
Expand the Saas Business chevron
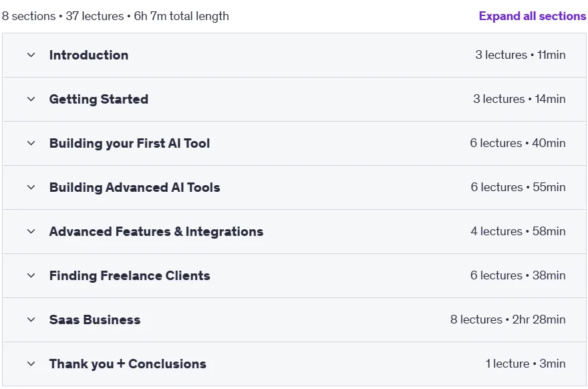31,319
